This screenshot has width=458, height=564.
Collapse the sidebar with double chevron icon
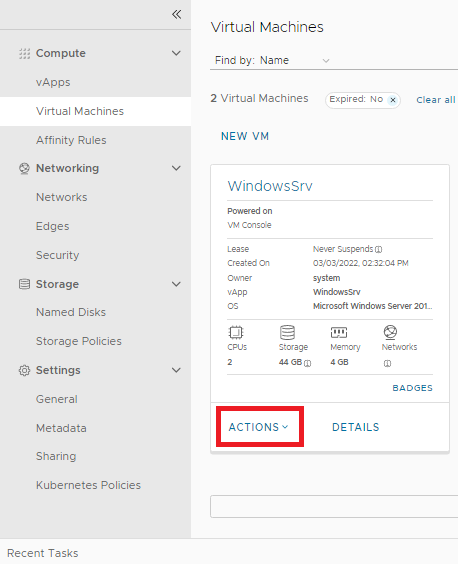tap(177, 14)
